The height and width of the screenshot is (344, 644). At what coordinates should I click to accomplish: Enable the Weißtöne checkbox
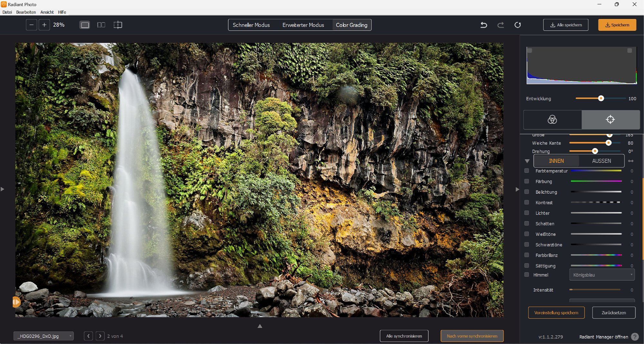(x=526, y=234)
